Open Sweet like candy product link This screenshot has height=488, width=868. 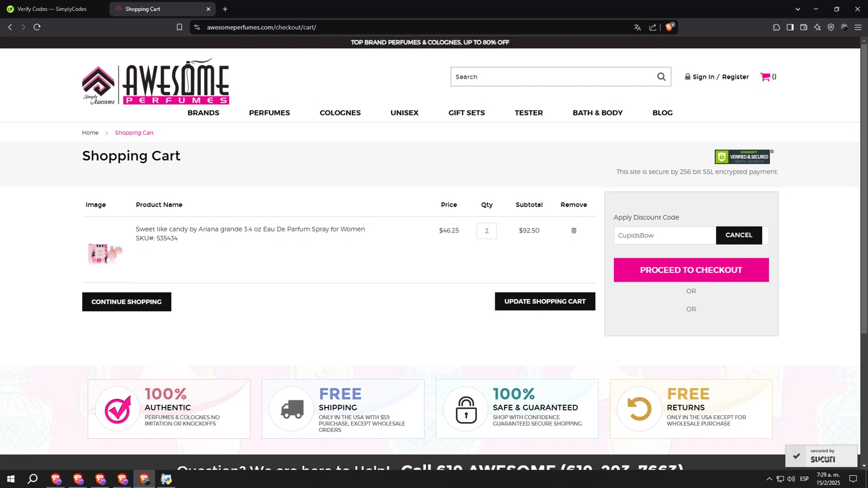tap(251, 229)
